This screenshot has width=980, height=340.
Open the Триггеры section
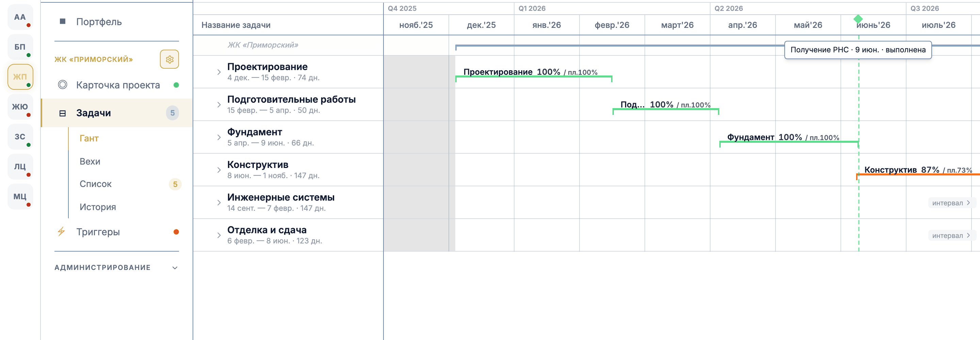(98, 232)
